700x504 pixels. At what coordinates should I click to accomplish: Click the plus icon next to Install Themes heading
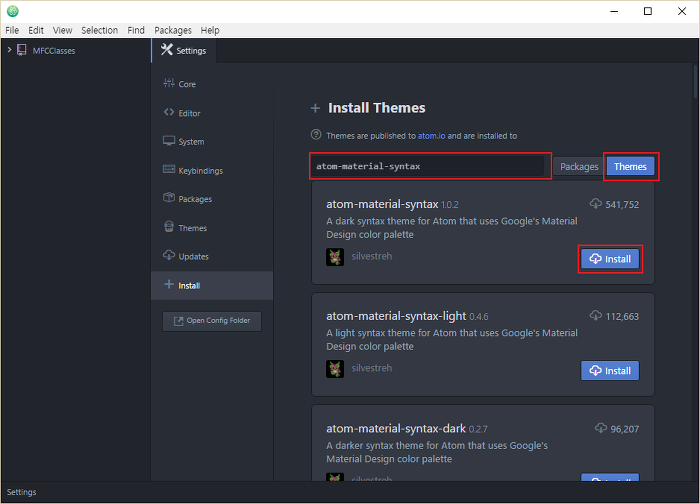click(x=315, y=108)
